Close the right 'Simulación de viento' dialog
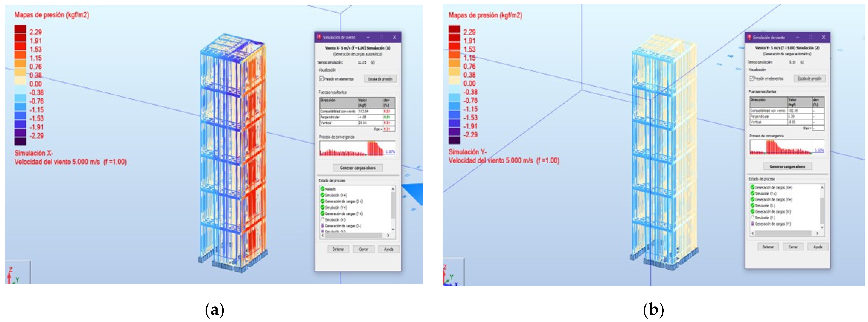The width and height of the screenshot is (868, 322). 824,37
